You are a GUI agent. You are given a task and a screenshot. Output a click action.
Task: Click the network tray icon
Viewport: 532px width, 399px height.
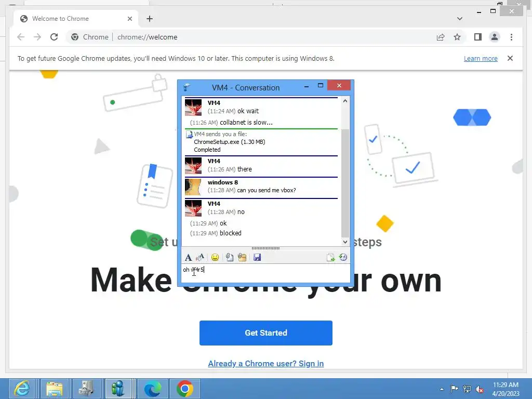[x=467, y=389]
